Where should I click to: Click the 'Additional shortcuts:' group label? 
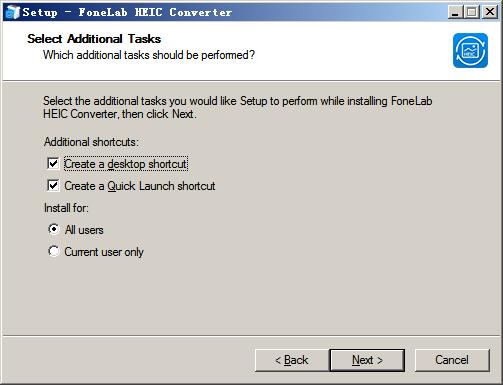[91, 142]
